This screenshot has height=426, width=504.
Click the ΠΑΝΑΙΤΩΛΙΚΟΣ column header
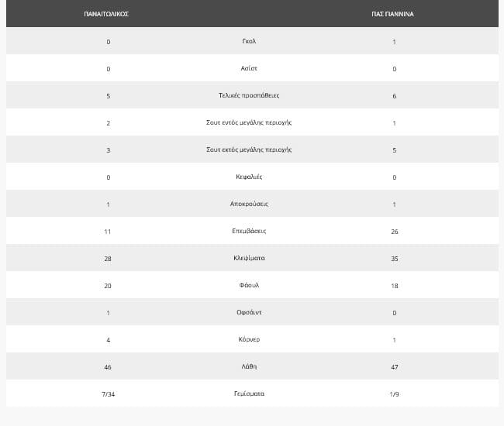tap(106, 14)
